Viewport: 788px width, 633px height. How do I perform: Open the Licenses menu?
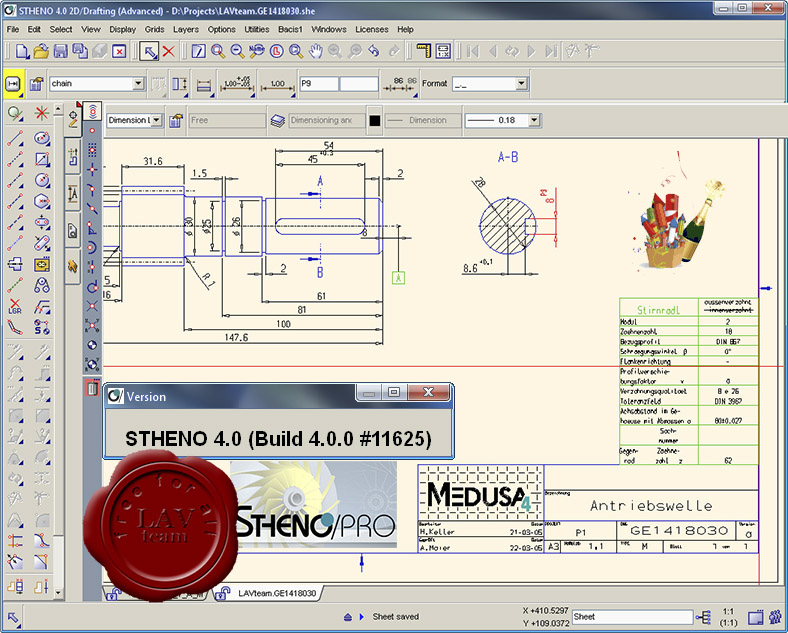click(x=371, y=30)
